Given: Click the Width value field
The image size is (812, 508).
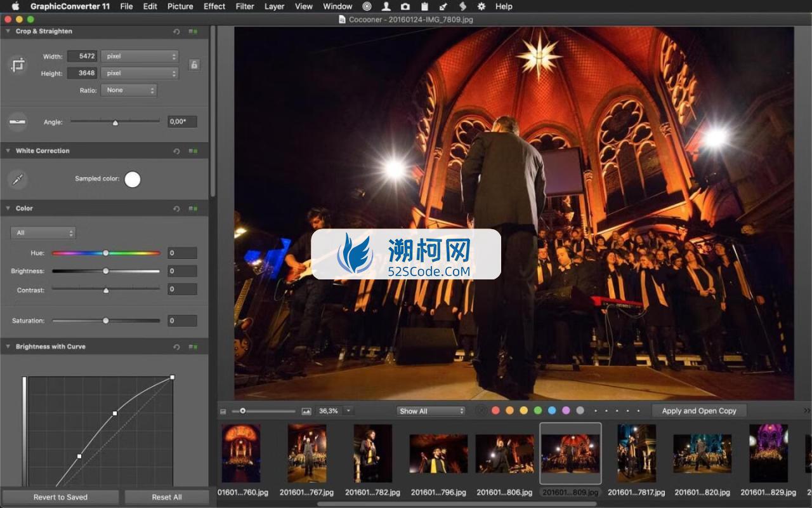Looking at the screenshot, I should point(82,57).
